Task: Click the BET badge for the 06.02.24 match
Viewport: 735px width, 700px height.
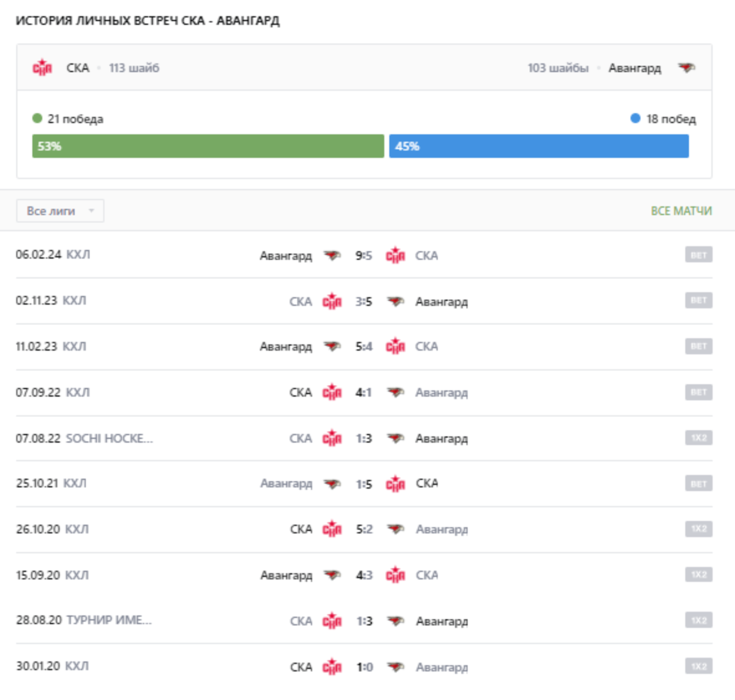Action: tap(698, 255)
